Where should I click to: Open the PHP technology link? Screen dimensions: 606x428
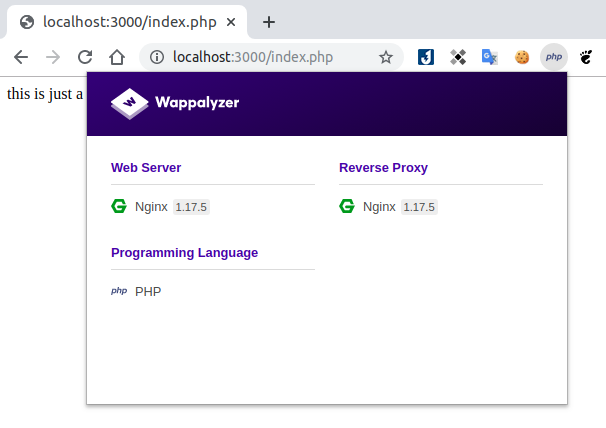point(148,292)
